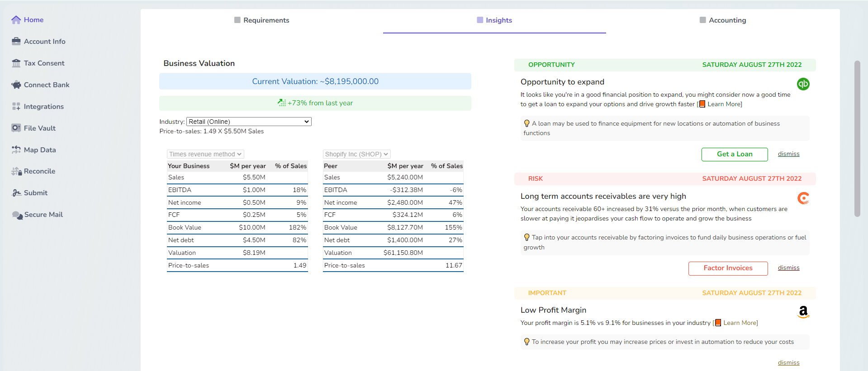Screen dimensions: 868x371
Task: Click the Map Data arrows icon
Action: click(16, 150)
